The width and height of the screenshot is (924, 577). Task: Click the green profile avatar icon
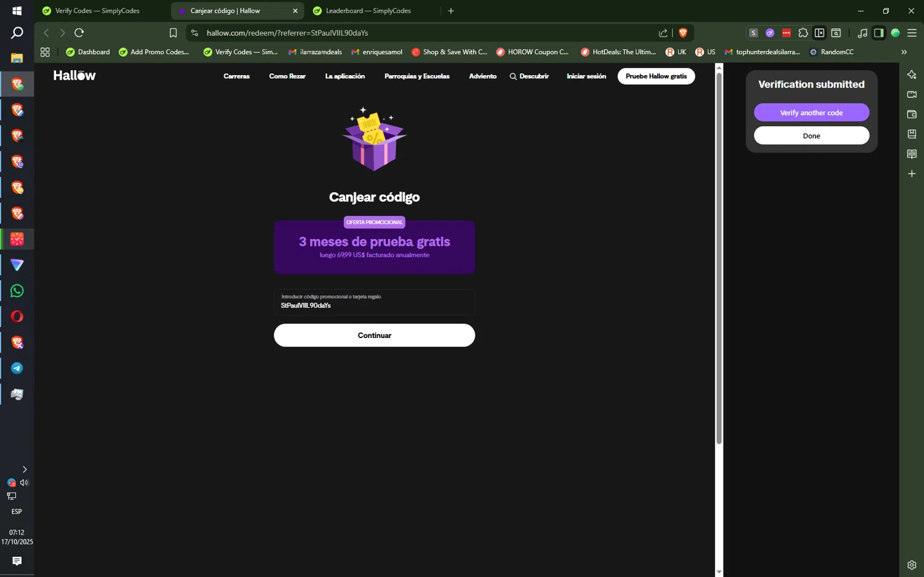896,33
